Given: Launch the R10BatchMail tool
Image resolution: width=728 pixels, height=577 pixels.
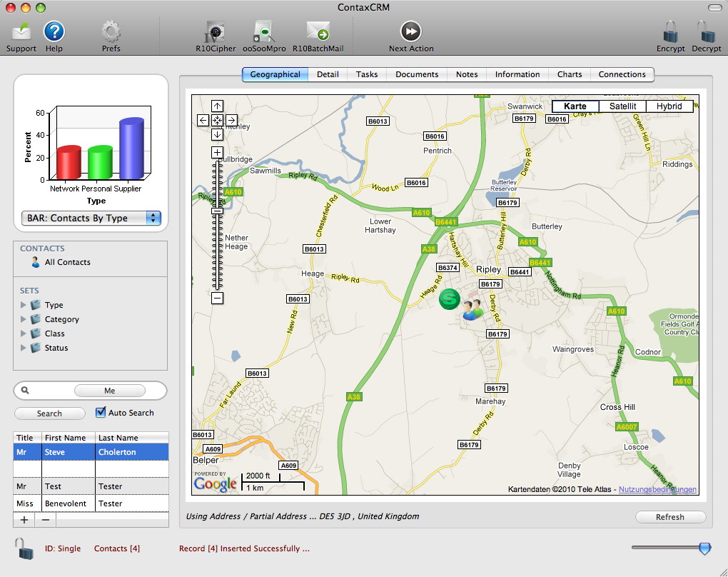Looking at the screenshot, I should pyautogui.click(x=318, y=31).
